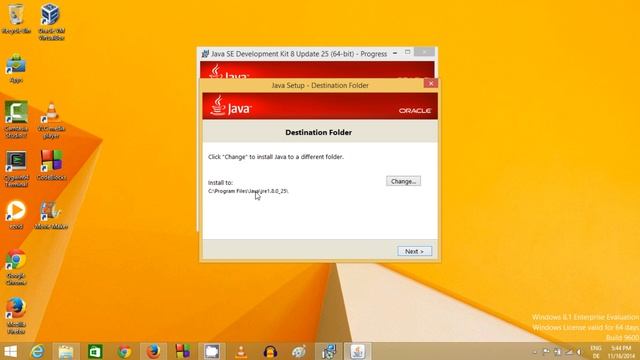
Task: Click the Oracle logo in the banner
Action: click(x=415, y=111)
